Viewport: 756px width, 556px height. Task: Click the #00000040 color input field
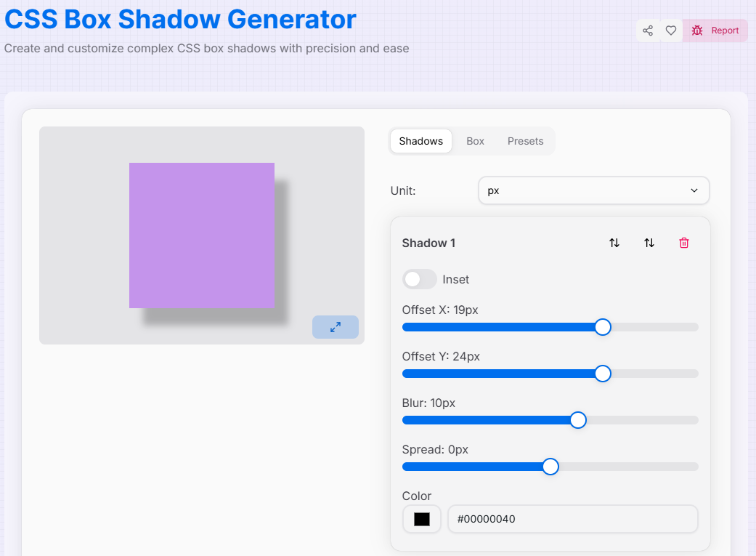click(x=573, y=519)
